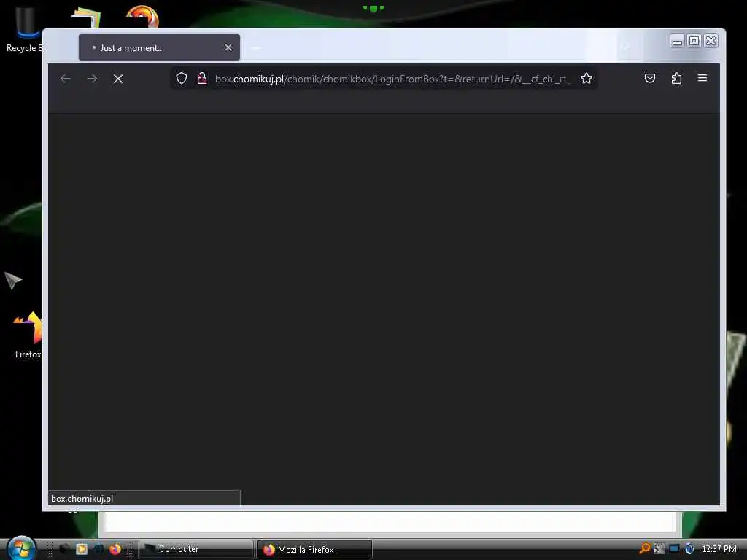This screenshot has height=560, width=747.
Task: Open the Windows Start orb
Action: (x=21, y=548)
